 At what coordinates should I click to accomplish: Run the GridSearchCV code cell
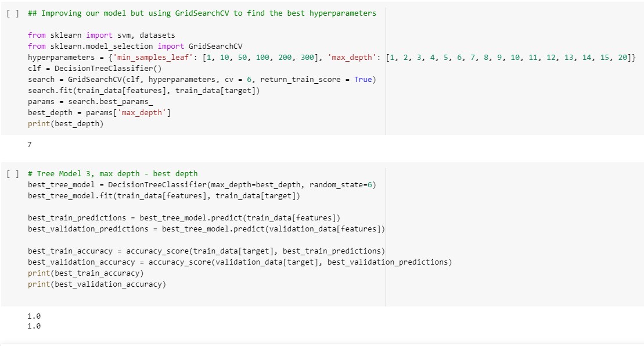point(13,13)
